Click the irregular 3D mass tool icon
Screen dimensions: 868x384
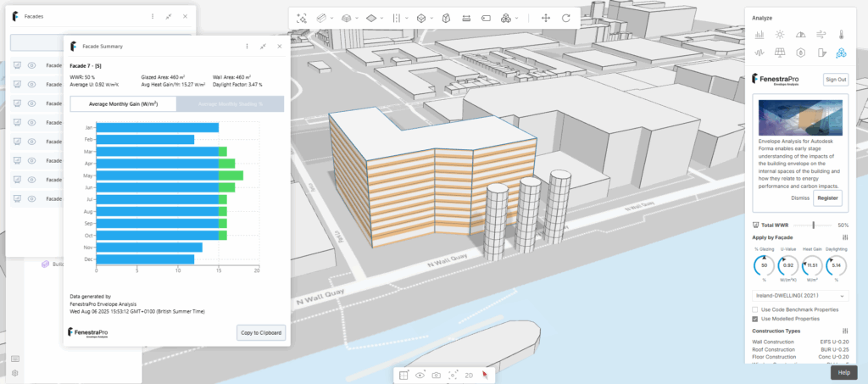(446, 19)
